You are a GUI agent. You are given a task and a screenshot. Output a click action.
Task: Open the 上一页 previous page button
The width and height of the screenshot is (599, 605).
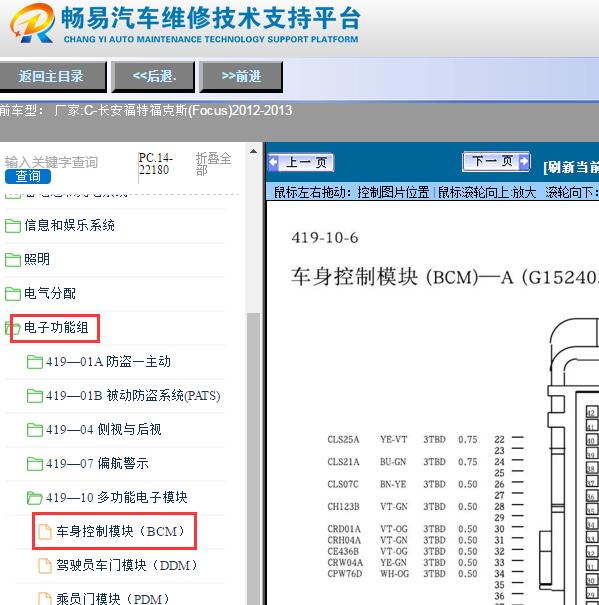tap(301, 162)
